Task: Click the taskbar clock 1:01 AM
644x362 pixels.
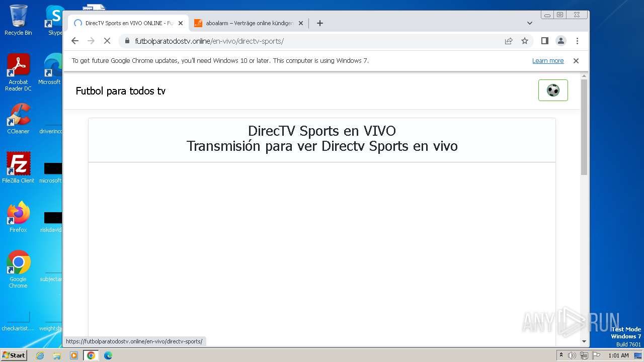Action: [x=618, y=355]
